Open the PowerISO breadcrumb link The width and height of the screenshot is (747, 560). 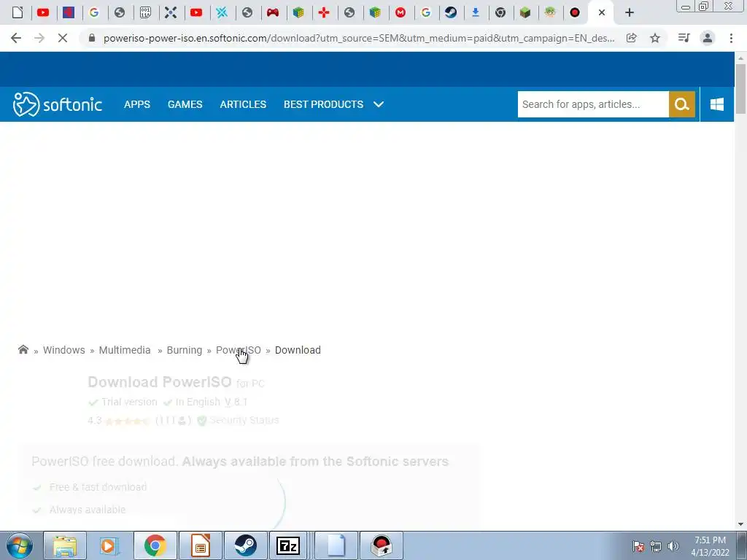[x=239, y=350]
